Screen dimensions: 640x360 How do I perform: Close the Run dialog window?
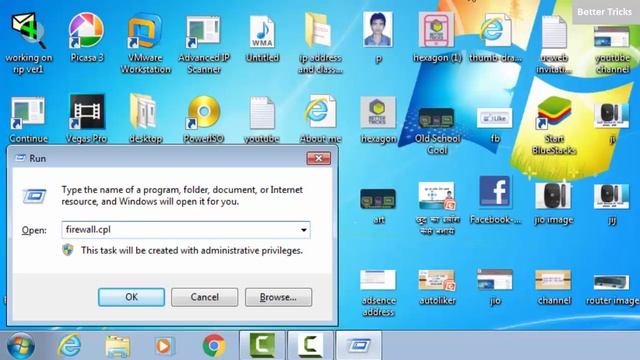318,158
